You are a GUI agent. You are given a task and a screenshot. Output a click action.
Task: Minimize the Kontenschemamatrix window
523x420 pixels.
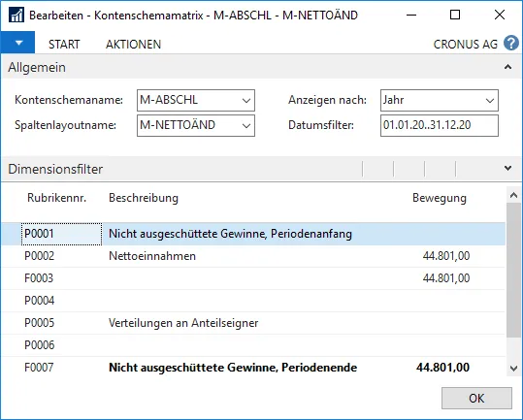411,15
